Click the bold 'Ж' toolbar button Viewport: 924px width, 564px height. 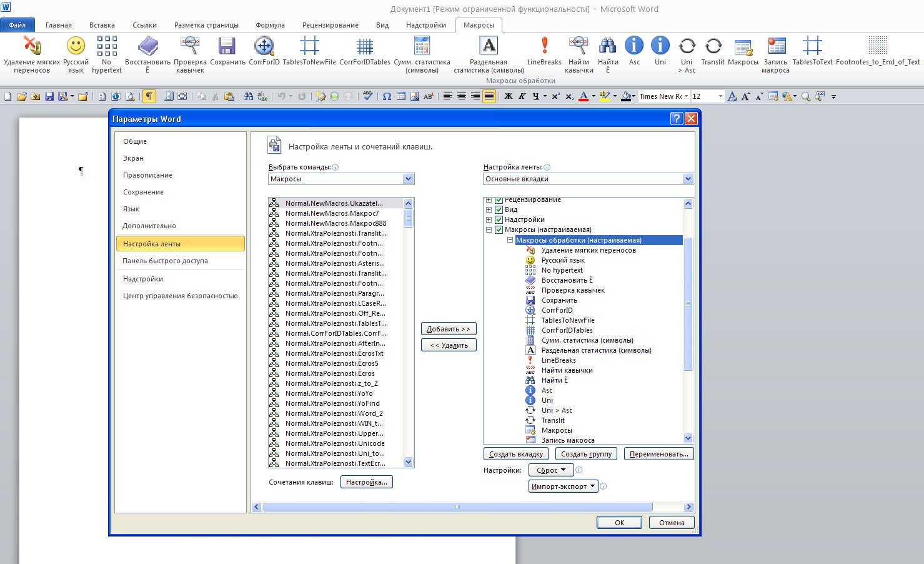(x=508, y=96)
